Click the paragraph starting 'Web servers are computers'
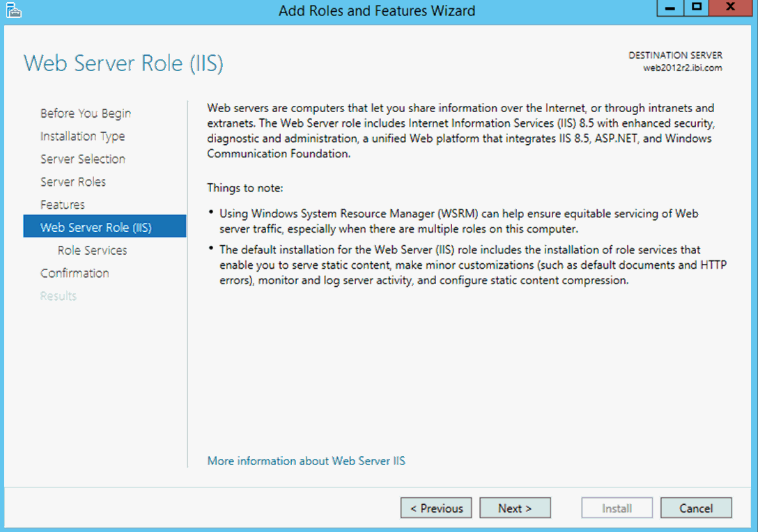 click(461, 130)
